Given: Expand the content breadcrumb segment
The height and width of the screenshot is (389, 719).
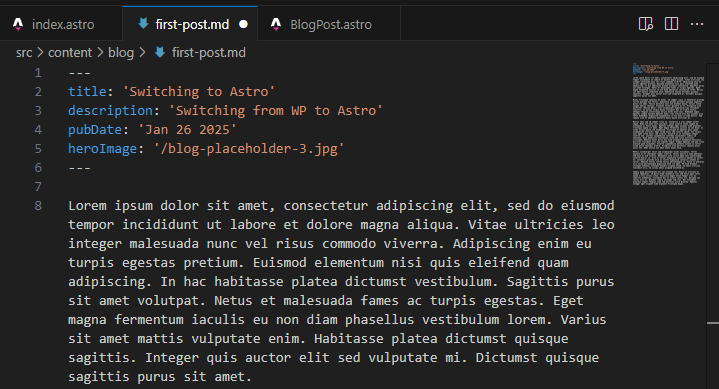Looking at the screenshot, I should [70, 53].
